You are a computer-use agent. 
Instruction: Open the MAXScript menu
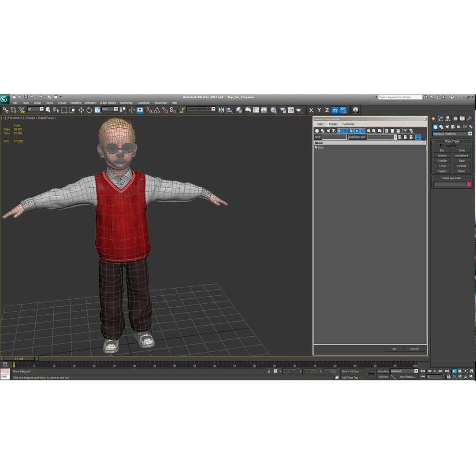(x=160, y=103)
